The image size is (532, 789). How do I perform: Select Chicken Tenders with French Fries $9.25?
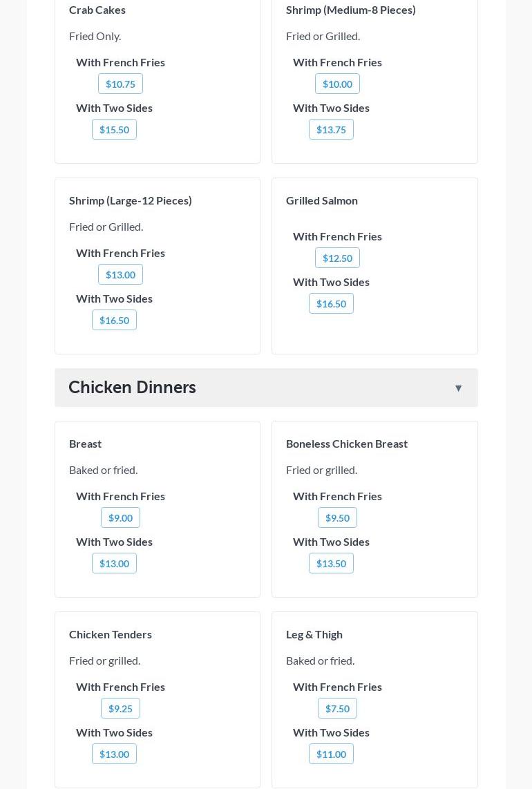pos(120,709)
